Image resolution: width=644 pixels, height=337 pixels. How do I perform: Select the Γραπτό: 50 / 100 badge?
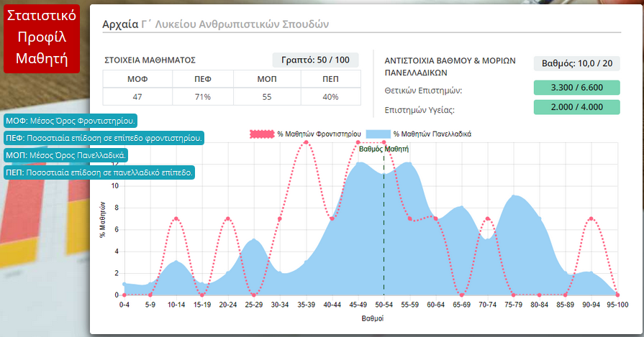315,60
